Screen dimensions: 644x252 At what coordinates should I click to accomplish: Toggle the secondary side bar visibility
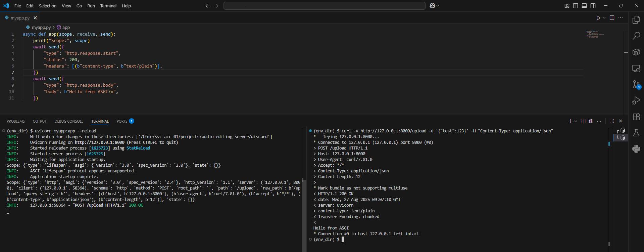[x=593, y=6]
